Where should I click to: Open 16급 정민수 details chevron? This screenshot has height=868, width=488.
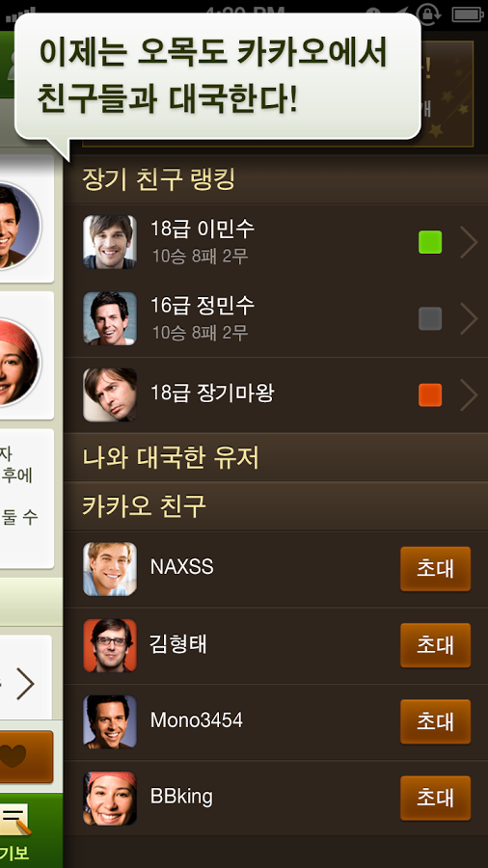click(469, 319)
